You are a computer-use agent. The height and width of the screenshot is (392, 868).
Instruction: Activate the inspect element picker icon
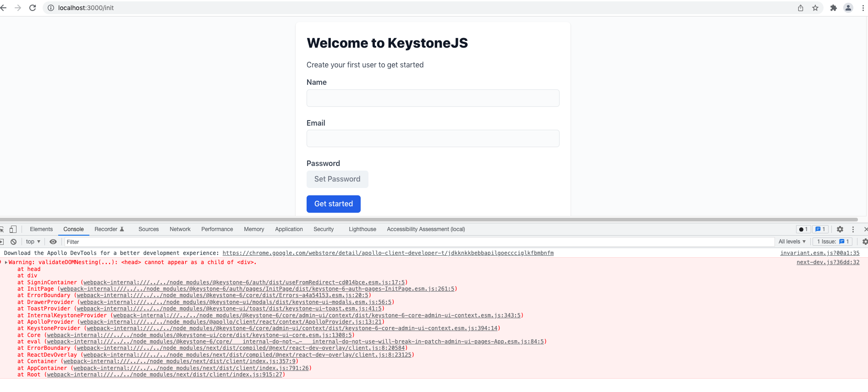pyautogui.click(x=2, y=229)
